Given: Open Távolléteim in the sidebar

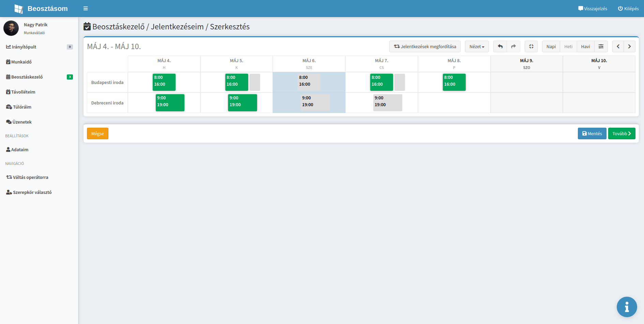Looking at the screenshot, I should 23,92.
